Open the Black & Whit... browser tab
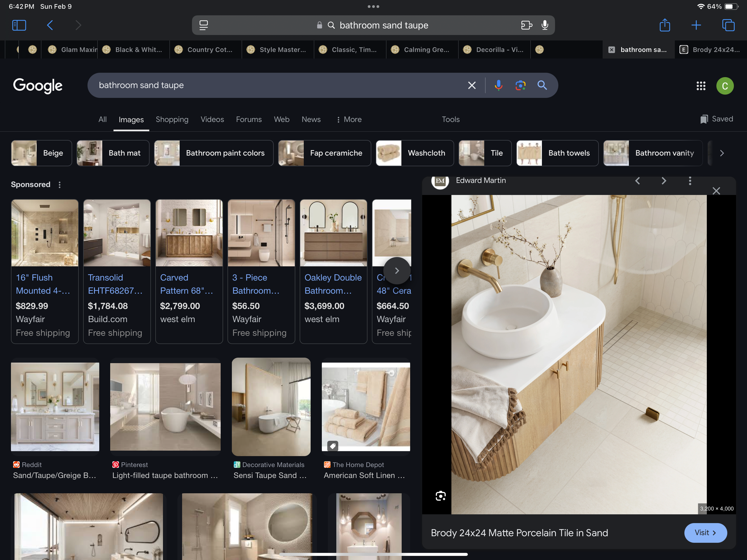This screenshot has width=747, height=560. click(134, 50)
